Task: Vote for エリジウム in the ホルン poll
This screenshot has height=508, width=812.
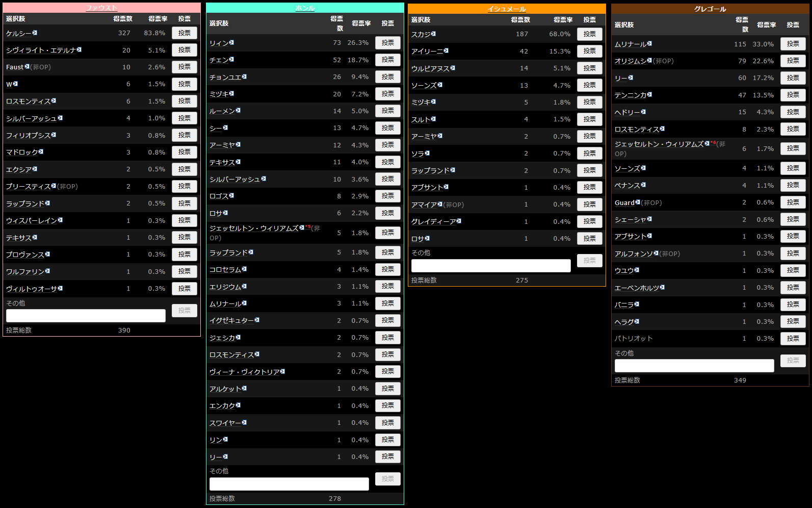Action: pos(388,286)
